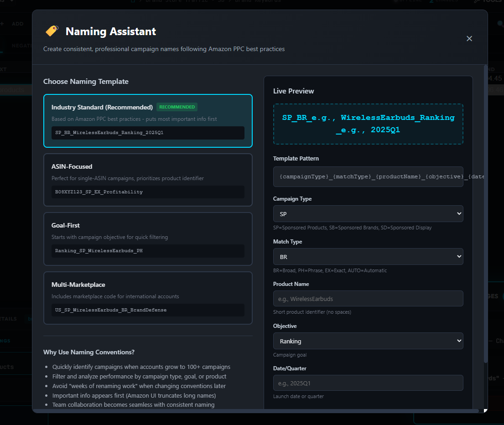This screenshot has width=504, height=425.
Task: Click the Date/Quarter input field
Action: point(368,383)
